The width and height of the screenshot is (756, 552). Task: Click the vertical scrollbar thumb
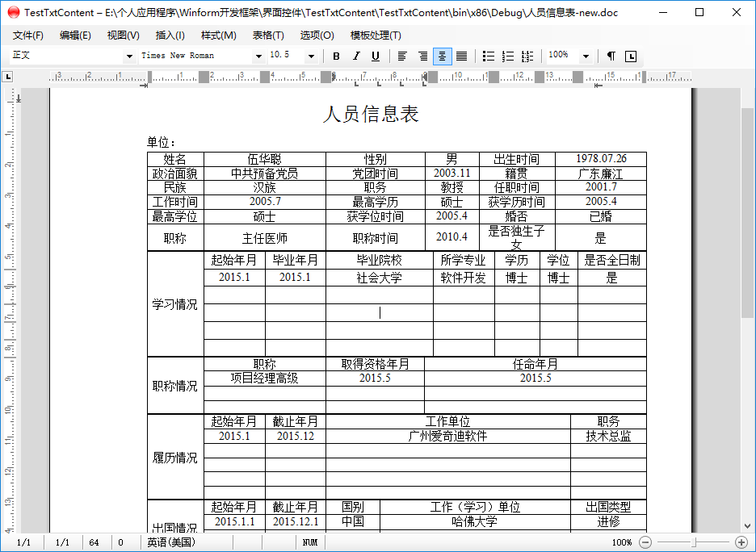click(747, 212)
